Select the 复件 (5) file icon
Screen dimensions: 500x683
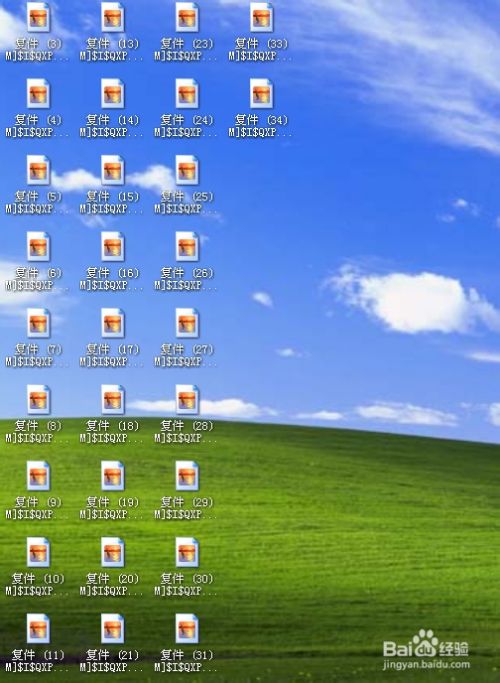tap(38, 170)
